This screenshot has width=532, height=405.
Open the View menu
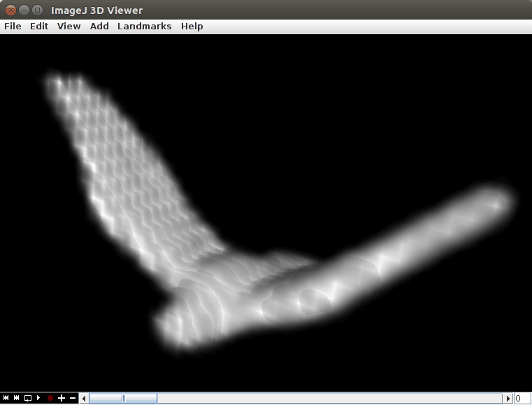[x=69, y=27]
